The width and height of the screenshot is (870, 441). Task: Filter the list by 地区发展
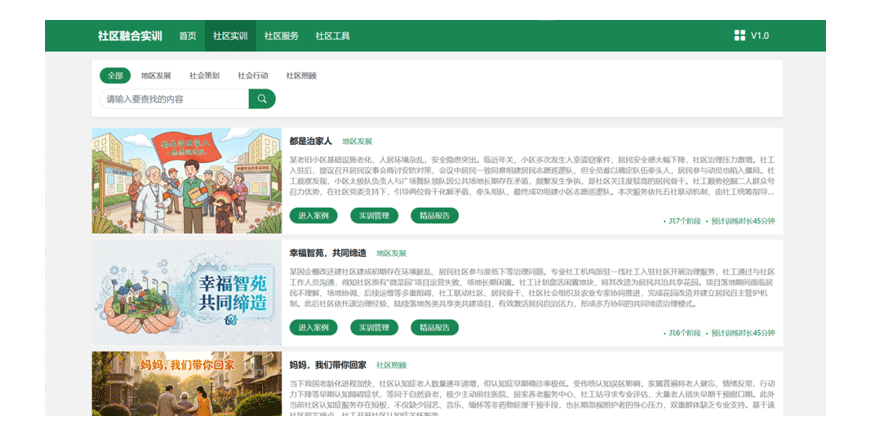[156, 75]
